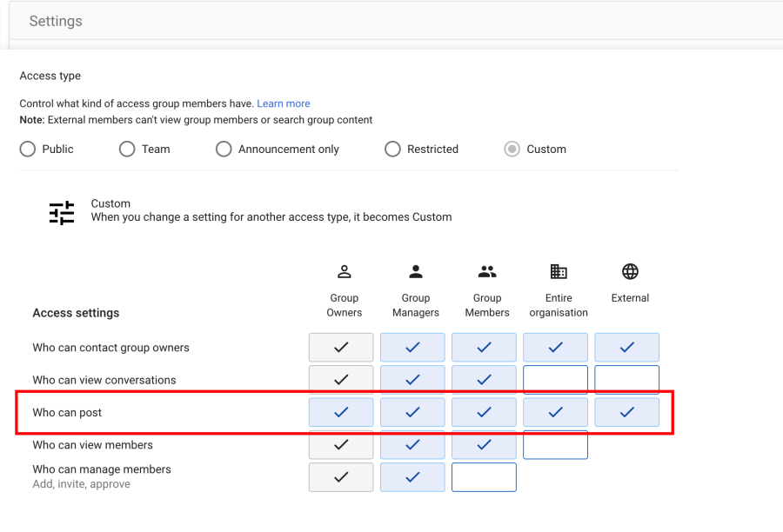Click the Group Managers person icon
783x532 pixels.
click(x=415, y=272)
